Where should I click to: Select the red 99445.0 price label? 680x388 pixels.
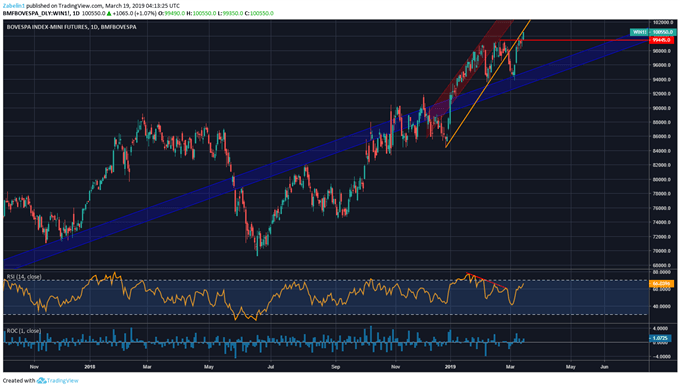[661, 40]
